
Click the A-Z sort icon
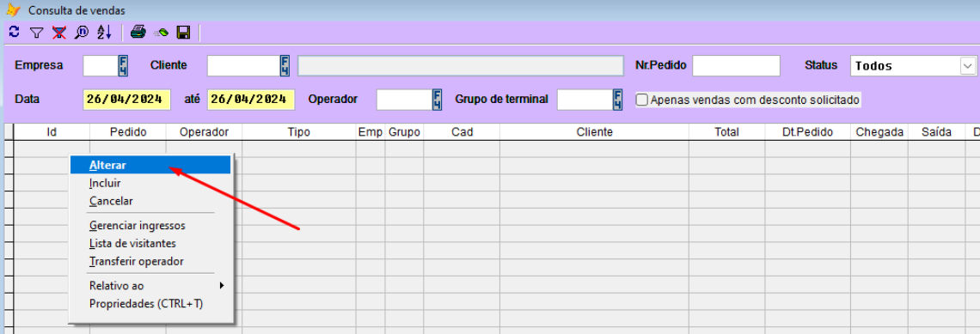coord(104,33)
